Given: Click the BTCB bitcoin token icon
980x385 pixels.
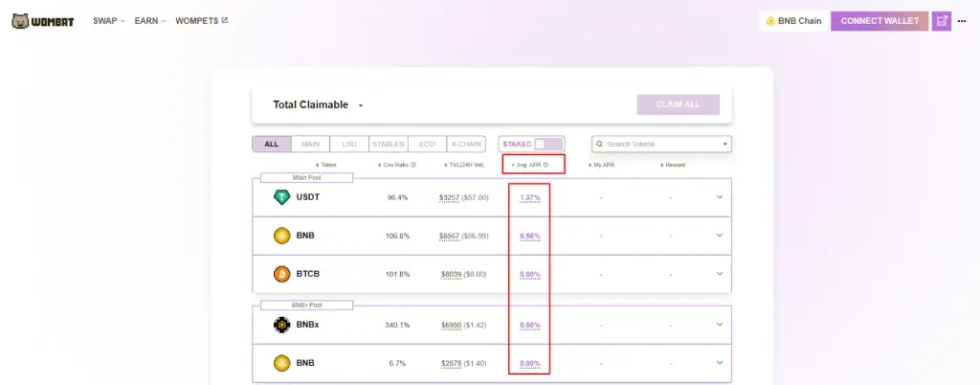Looking at the screenshot, I should (282, 274).
